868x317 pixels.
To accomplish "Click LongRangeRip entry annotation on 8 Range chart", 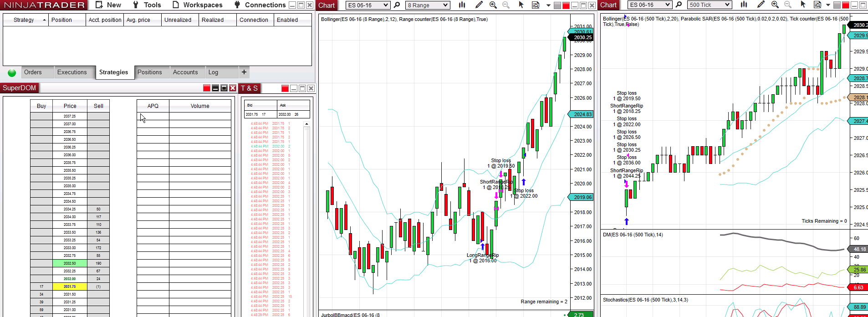I will (483, 258).
